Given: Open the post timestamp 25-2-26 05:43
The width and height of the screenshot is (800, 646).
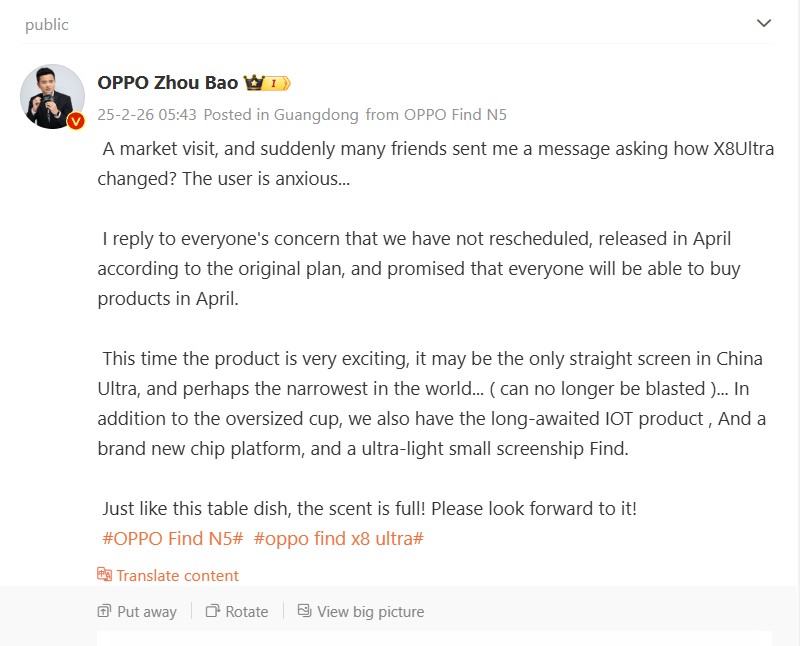Looking at the screenshot, I should [147, 115].
